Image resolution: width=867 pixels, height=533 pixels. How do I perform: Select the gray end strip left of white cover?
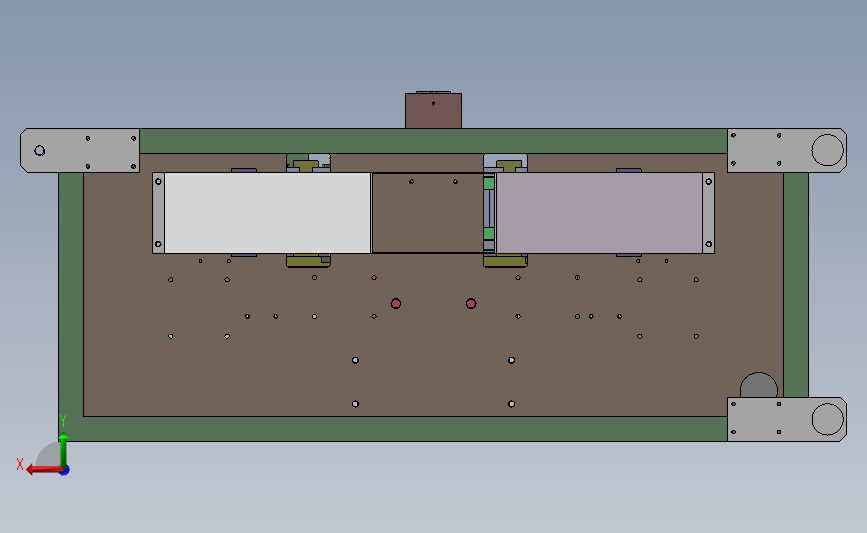(x=158, y=213)
